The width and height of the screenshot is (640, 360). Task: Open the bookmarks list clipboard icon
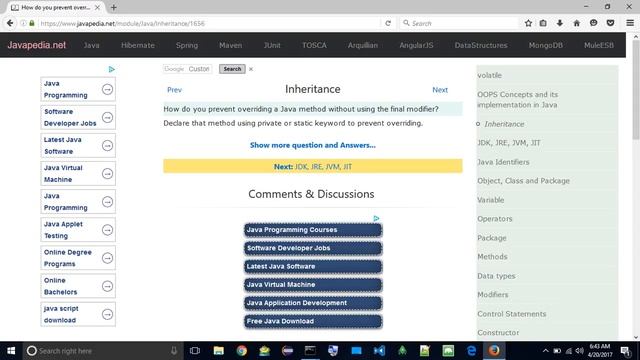[x=543, y=23]
